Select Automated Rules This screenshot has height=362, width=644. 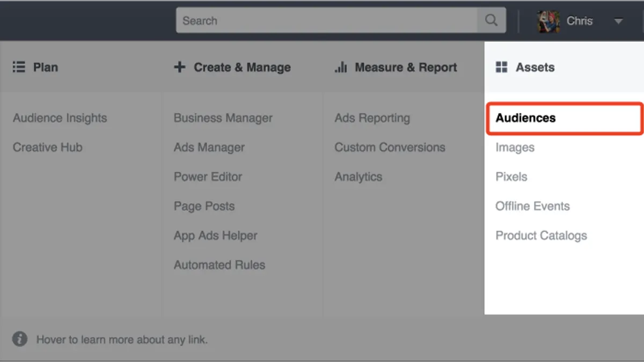219,265
